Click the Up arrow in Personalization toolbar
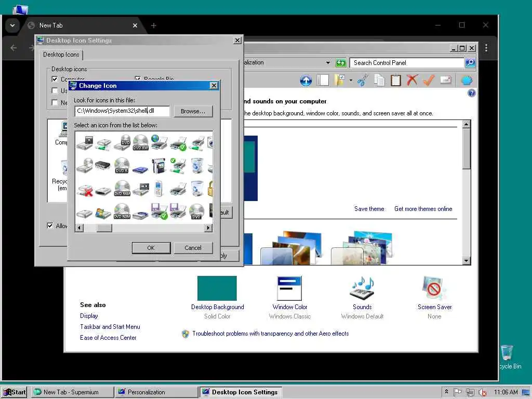Viewport: 532px width, 399px height. (x=305, y=81)
